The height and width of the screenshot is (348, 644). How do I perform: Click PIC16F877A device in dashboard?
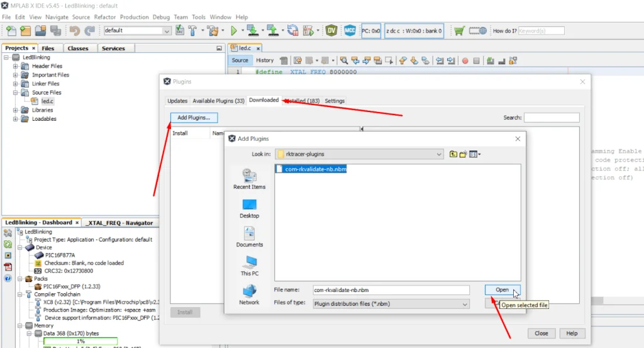click(60, 255)
